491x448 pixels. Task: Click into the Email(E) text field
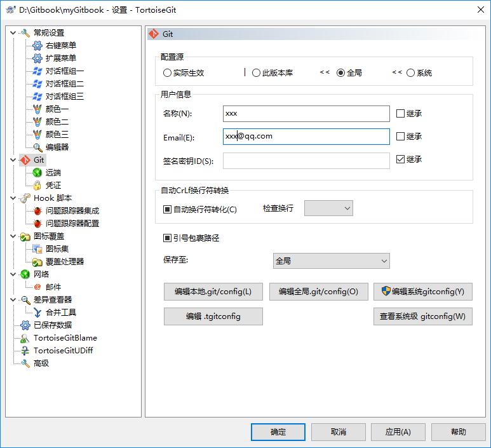[x=306, y=137]
